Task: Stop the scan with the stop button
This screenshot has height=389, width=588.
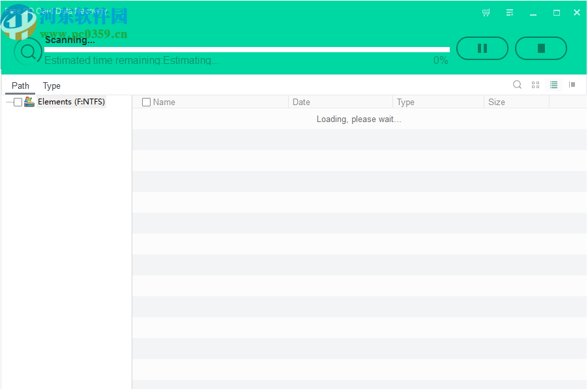Action: click(541, 48)
